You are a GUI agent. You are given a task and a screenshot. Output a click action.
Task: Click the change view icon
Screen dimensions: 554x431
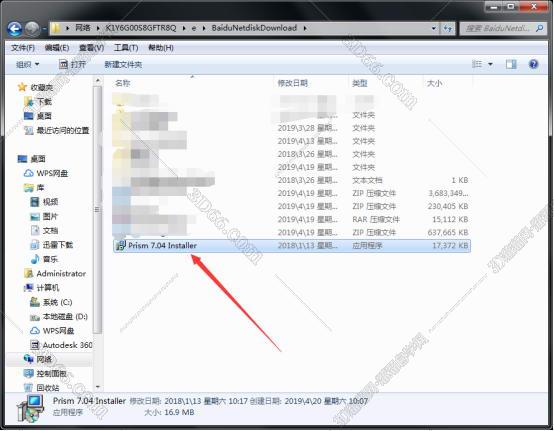(x=477, y=64)
